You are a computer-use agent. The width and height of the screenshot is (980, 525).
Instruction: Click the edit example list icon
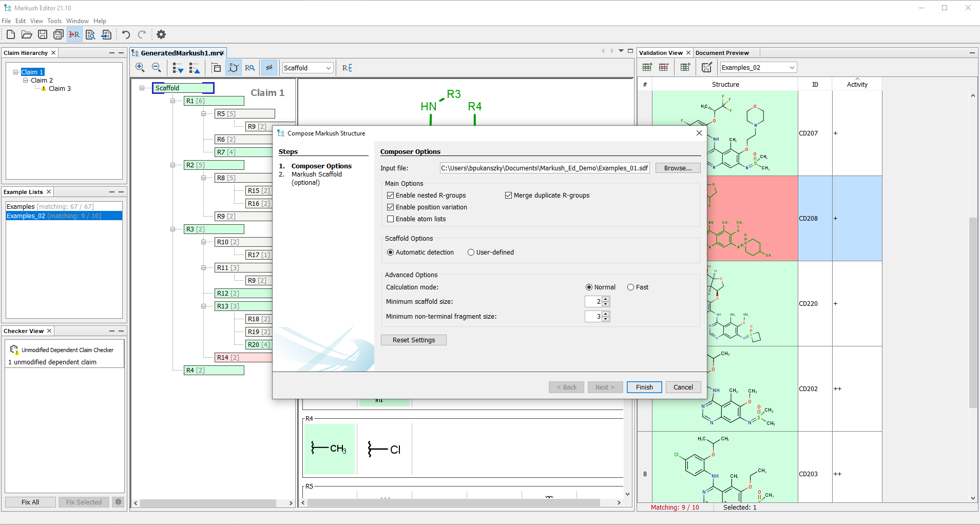point(707,67)
